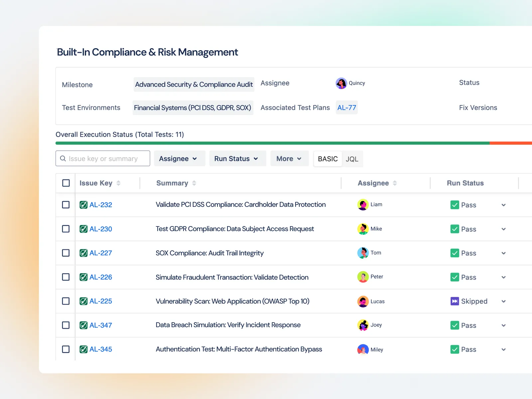This screenshot has width=532, height=399.
Task: Click the sort arrows beside Summary header
Action: 194,183
